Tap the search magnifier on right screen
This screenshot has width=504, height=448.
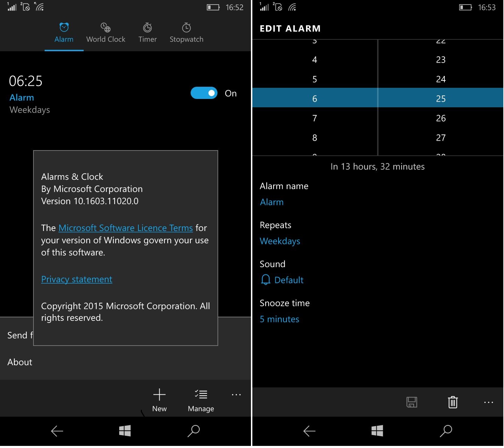coord(446,431)
